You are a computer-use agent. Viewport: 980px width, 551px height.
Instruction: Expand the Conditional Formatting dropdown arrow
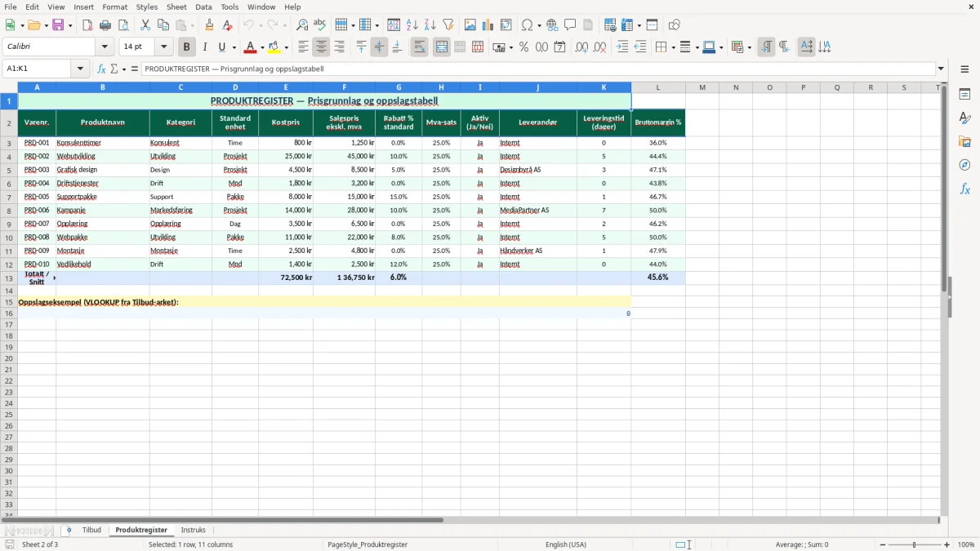749,47
